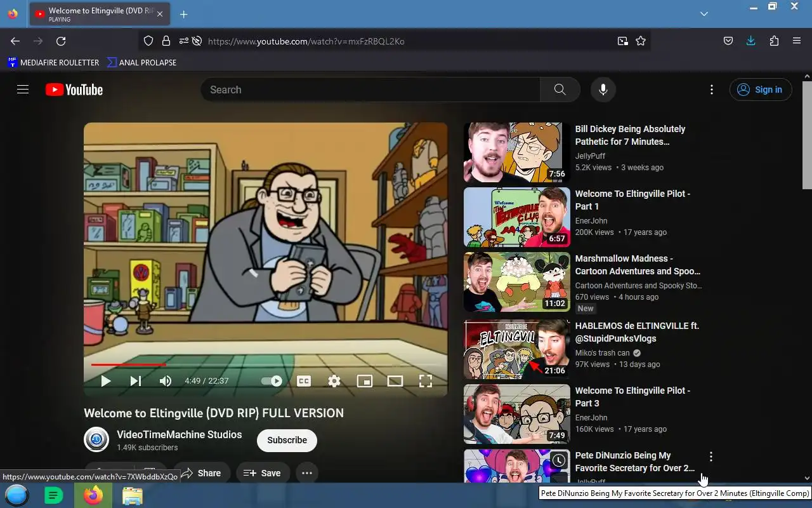Open the Welcome To Eltingville Pilot Part 3 thumbnail
The image size is (812, 508).
[x=516, y=414]
